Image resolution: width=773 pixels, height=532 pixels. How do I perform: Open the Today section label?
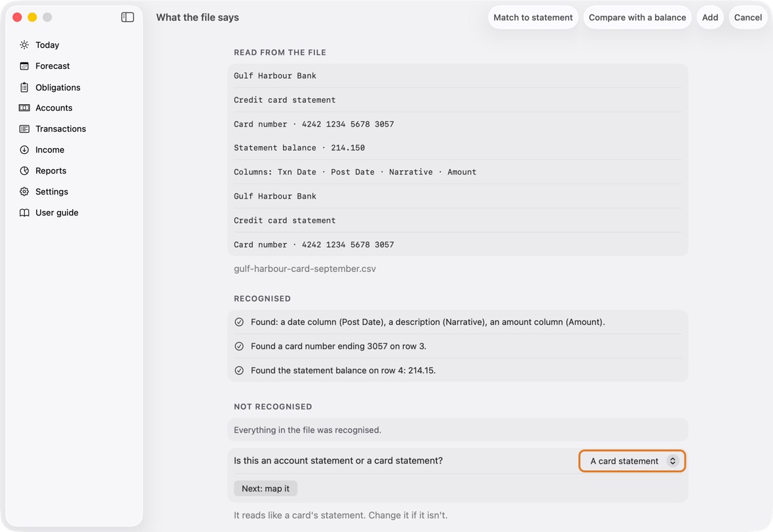click(x=47, y=45)
